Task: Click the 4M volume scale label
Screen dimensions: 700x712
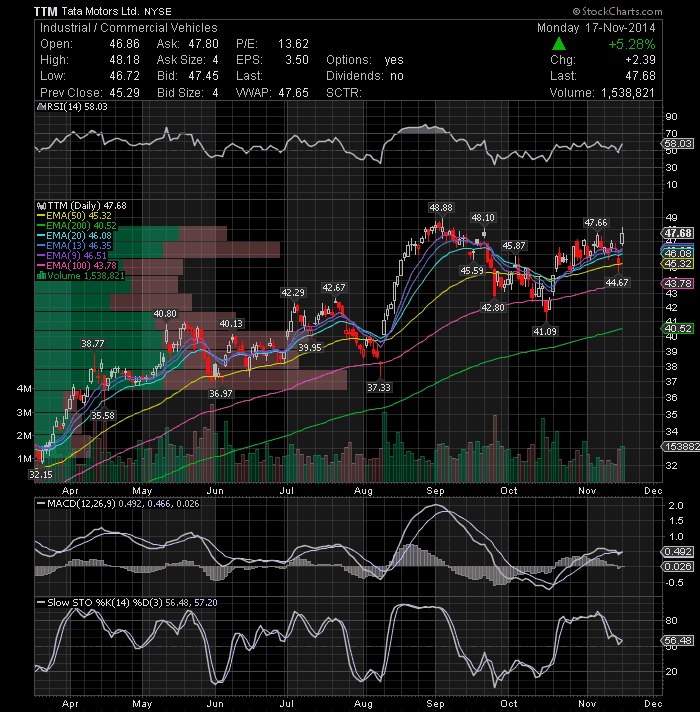Action: (24, 389)
